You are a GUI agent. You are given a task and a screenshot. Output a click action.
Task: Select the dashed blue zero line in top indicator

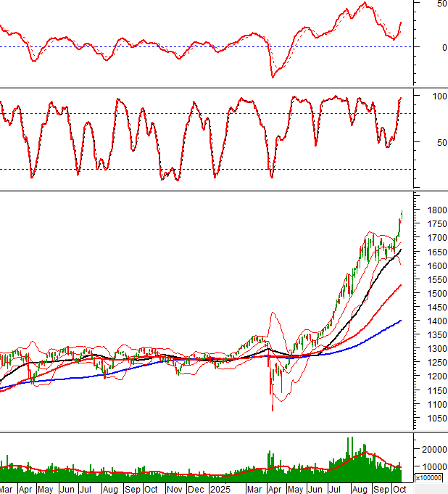145,47
